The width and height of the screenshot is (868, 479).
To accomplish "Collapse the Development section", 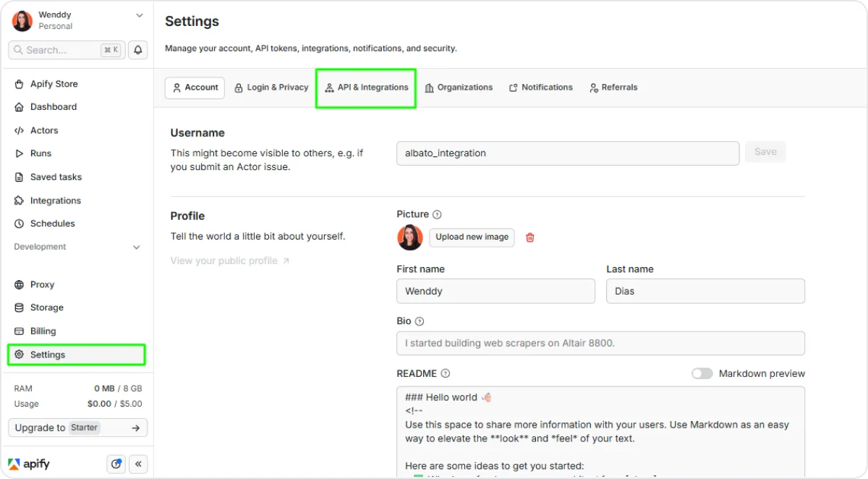I will [x=136, y=247].
